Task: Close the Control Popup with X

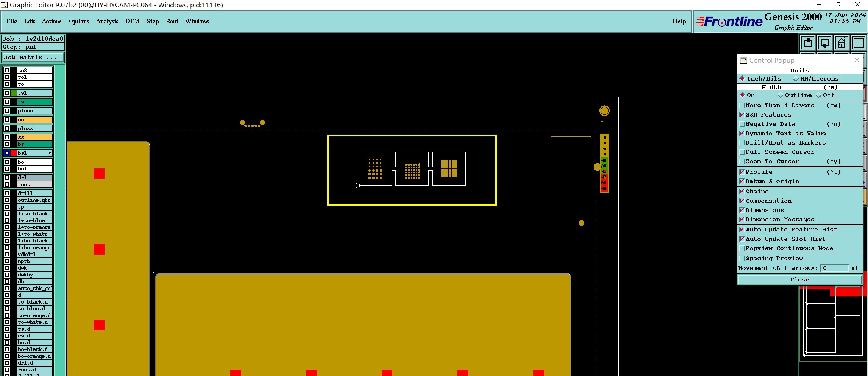Action: (x=857, y=61)
